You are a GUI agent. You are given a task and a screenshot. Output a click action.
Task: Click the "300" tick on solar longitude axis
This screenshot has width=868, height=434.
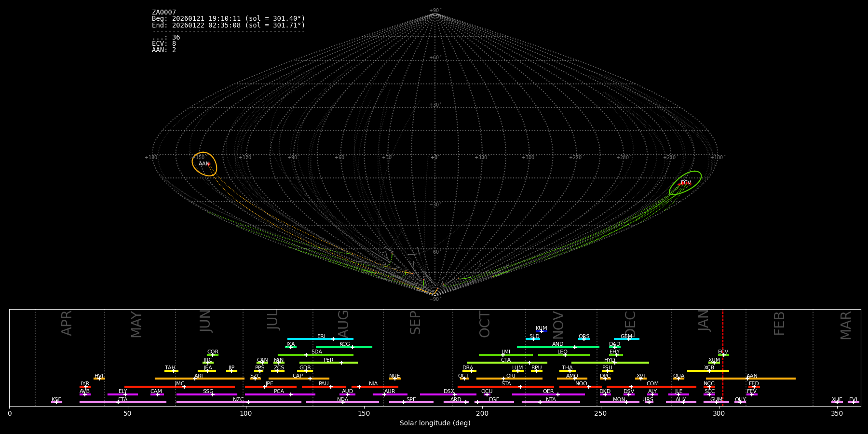pos(719,413)
